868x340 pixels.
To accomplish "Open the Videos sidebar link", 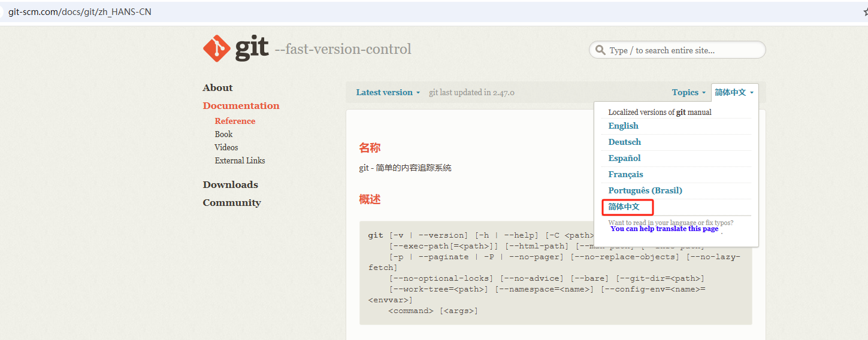I will [x=226, y=147].
